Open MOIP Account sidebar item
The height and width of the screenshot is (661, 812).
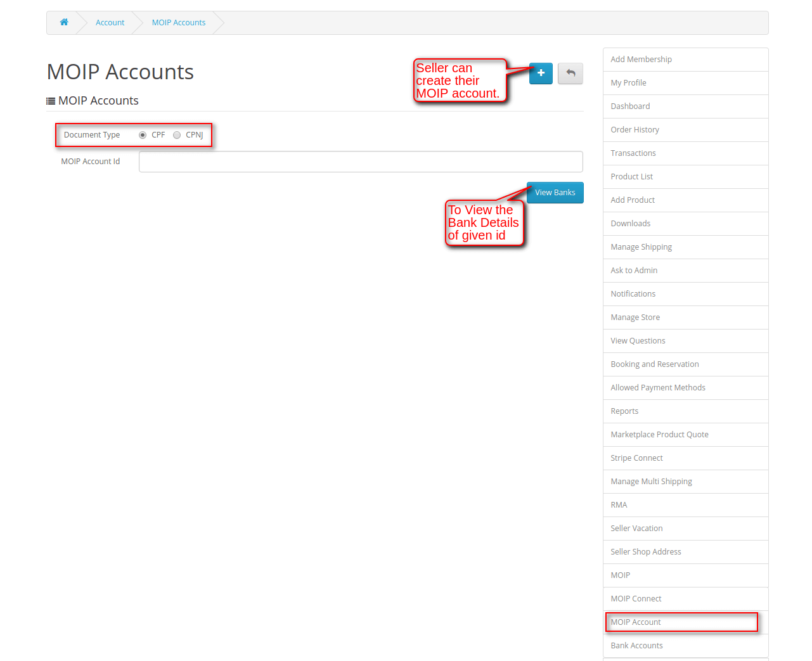686,622
